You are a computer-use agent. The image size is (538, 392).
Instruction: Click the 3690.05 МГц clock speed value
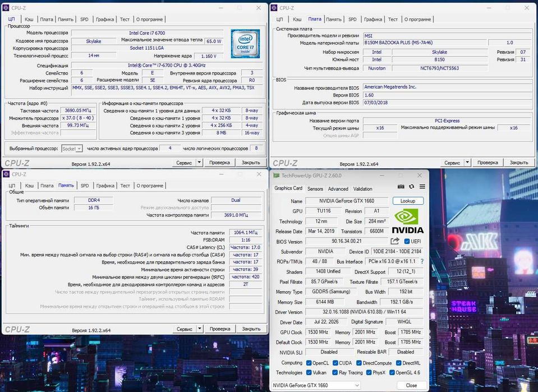coord(78,110)
